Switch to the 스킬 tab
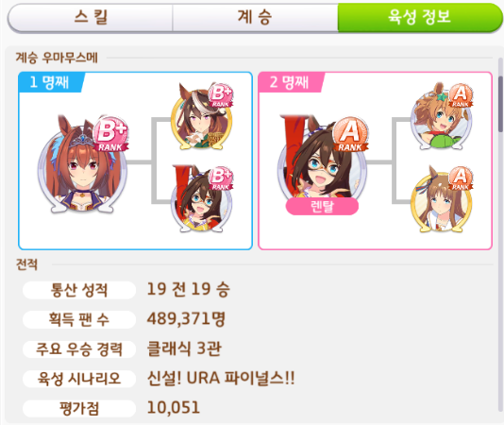This screenshot has width=504, height=425. coord(91,17)
